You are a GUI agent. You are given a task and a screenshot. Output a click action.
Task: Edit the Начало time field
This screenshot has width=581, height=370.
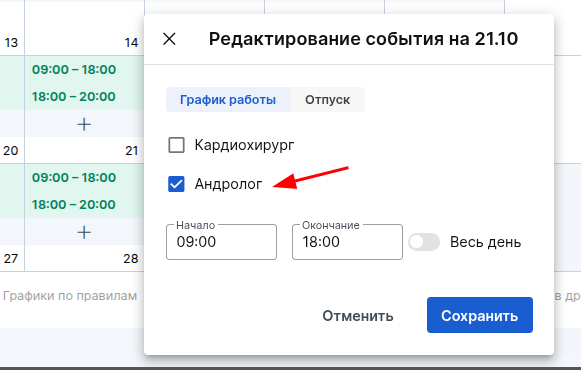[221, 242]
